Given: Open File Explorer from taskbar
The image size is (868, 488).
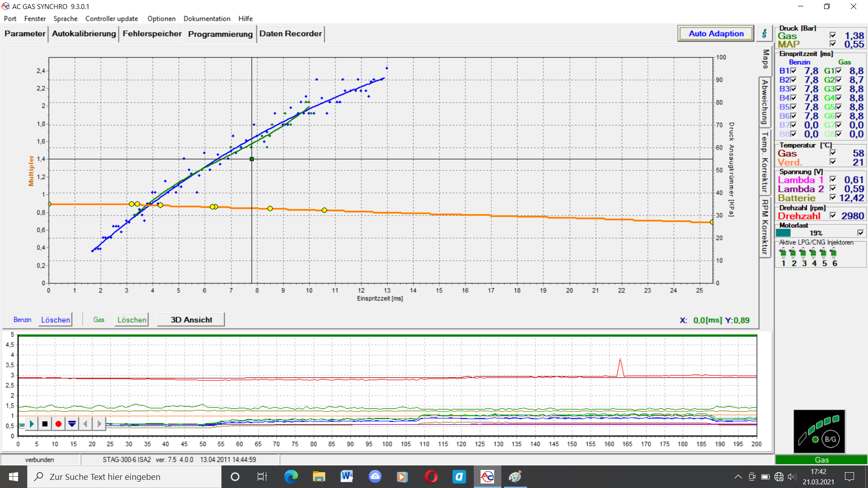Looking at the screenshot, I should [x=319, y=477].
